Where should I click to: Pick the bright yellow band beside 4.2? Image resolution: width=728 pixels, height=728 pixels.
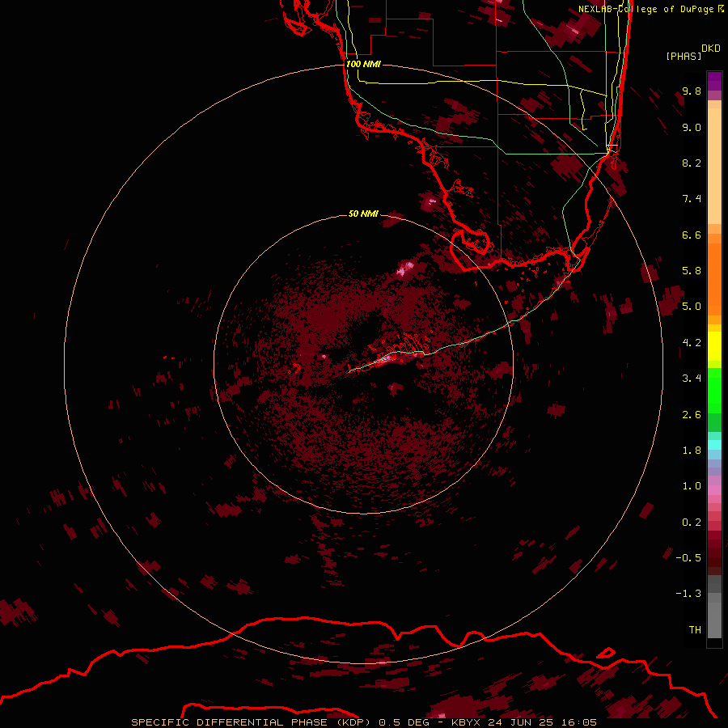(x=714, y=346)
